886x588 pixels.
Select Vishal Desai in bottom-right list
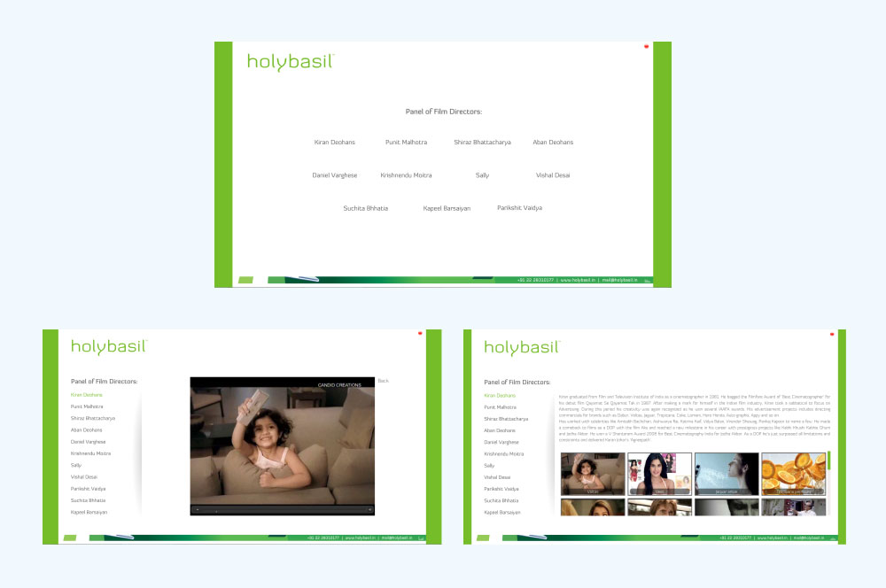click(x=497, y=478)
